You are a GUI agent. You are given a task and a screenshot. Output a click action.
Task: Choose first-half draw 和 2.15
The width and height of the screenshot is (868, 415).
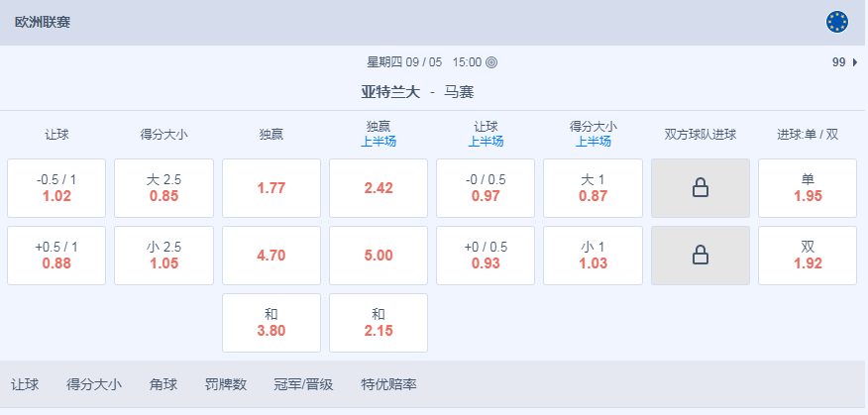(379, 323)
